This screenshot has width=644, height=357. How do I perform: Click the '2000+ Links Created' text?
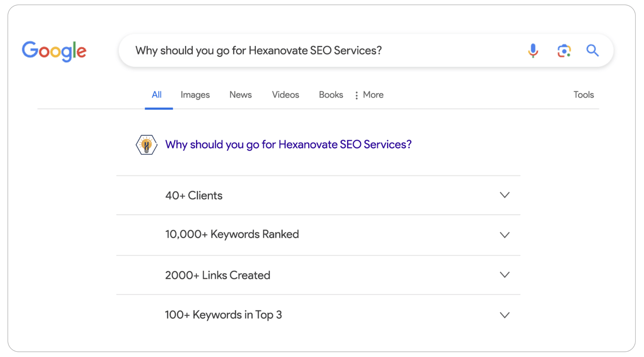(x=218, y=275)
